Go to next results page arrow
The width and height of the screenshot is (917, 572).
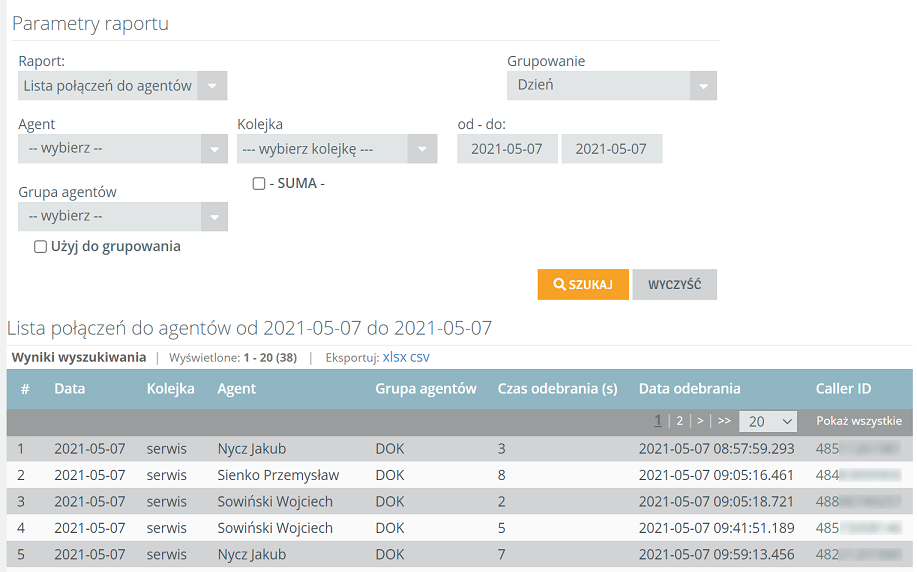click(700, 421)
